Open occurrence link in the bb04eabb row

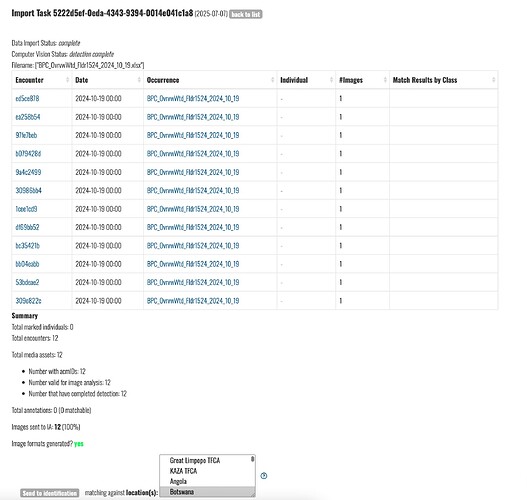tap(193, 264)
